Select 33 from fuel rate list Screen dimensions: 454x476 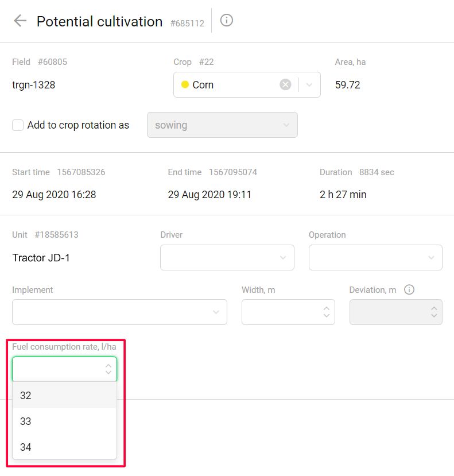[x=64, y=421]
